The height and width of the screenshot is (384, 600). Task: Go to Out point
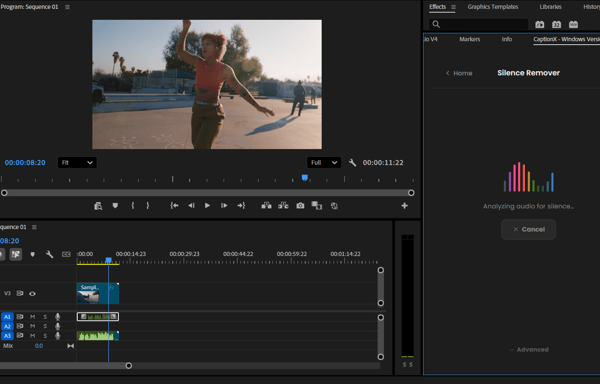click(x=241, y=206)
